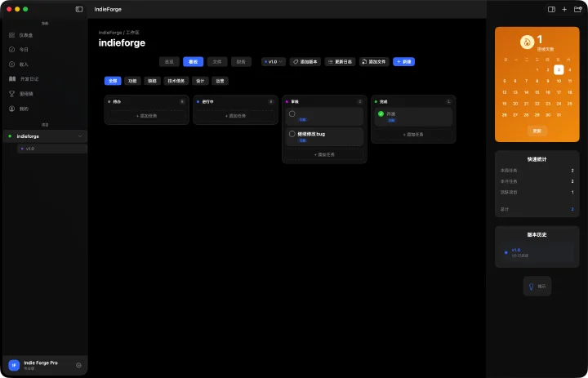Viewport: 588px width, 378px height.
Task: Click the light bulb 提示 button
Action: point(537,287)
